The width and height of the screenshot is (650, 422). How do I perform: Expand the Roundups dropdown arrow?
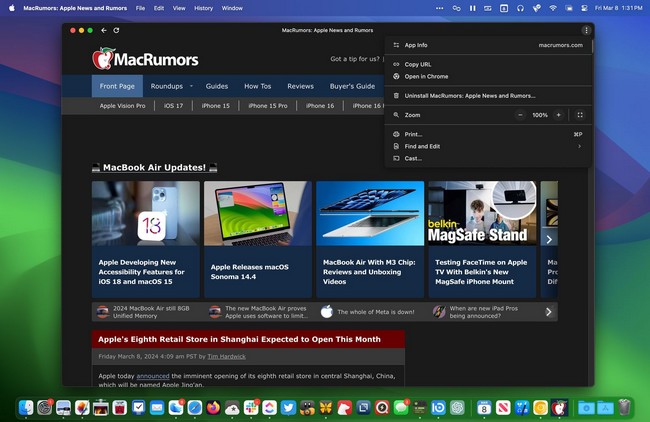(x=191, y=86)
